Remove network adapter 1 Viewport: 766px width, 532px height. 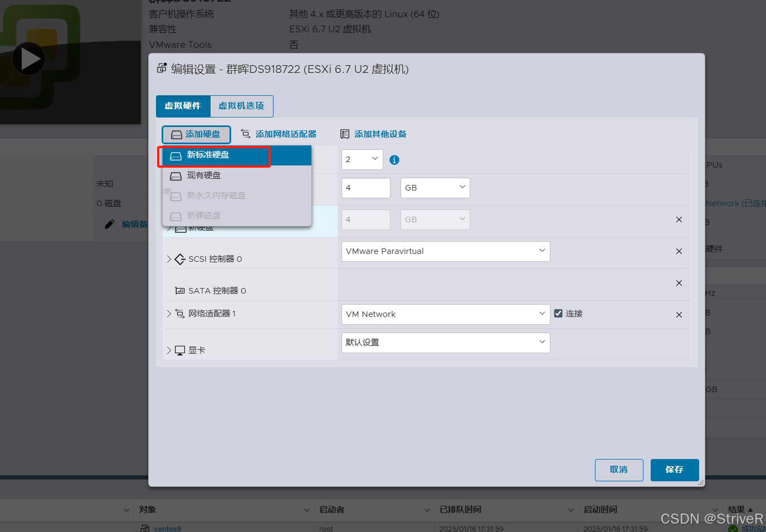[679, 315]
